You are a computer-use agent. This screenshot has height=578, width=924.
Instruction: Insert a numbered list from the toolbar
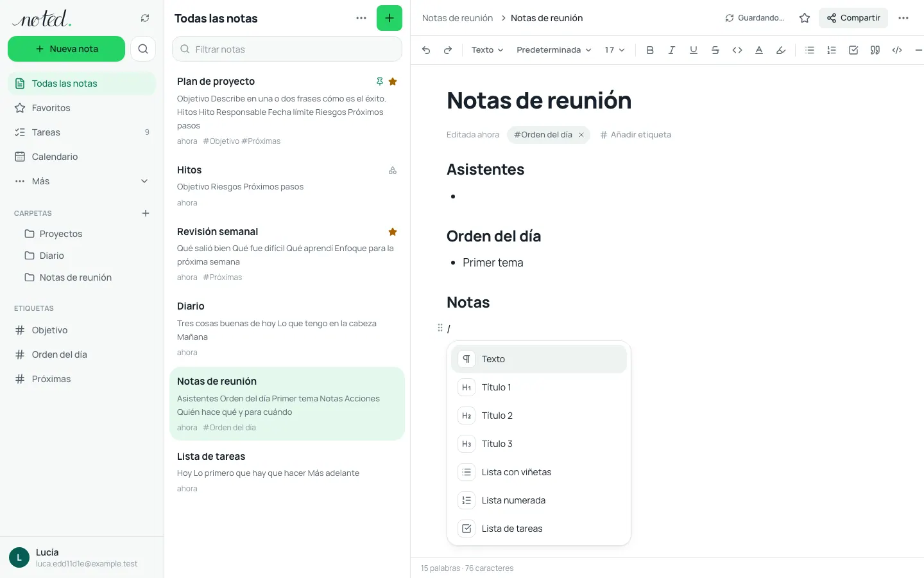pos(832,50)
